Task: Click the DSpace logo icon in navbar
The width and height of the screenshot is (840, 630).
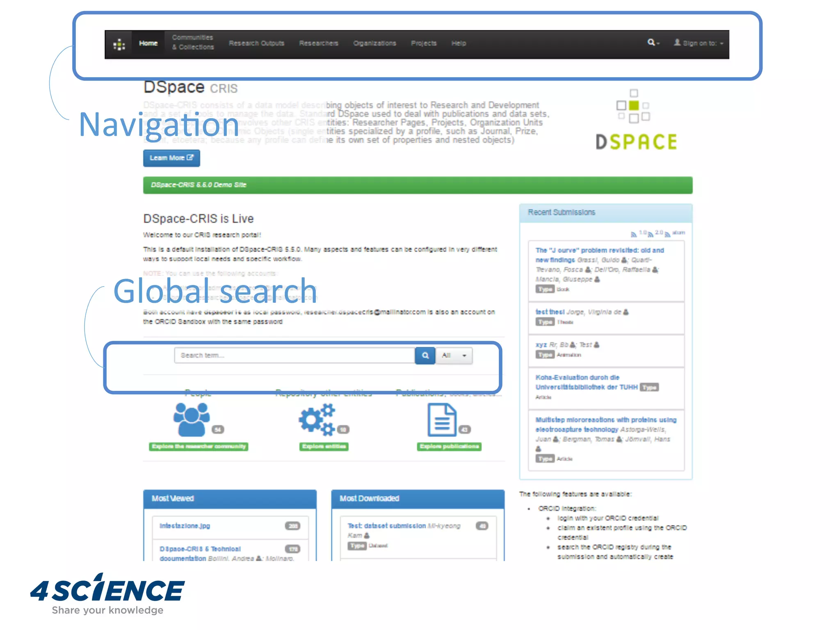Action: [119, 44]
